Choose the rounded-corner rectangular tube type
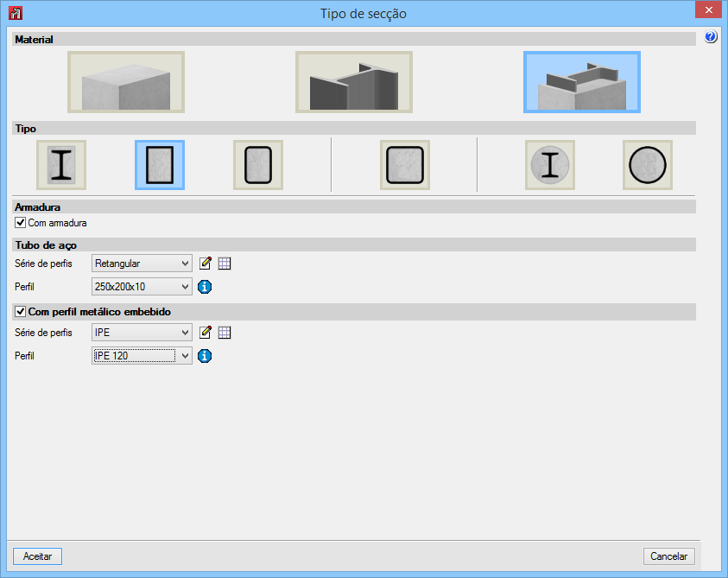728x578 pixels. (x=258, y=165)
